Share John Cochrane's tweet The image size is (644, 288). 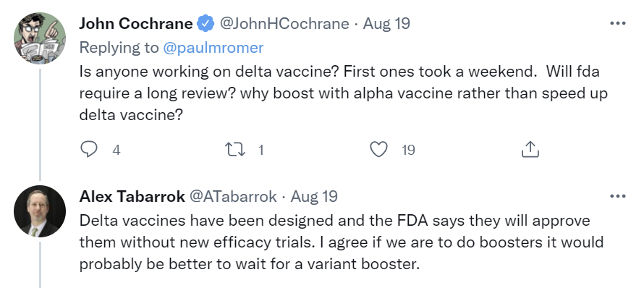point(530,150)
